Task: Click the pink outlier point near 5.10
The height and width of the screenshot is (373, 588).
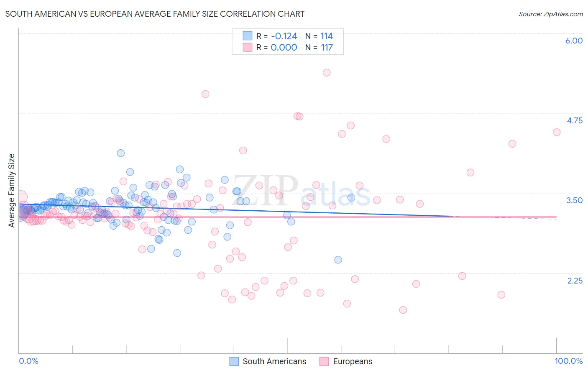Action: [205, 94]
